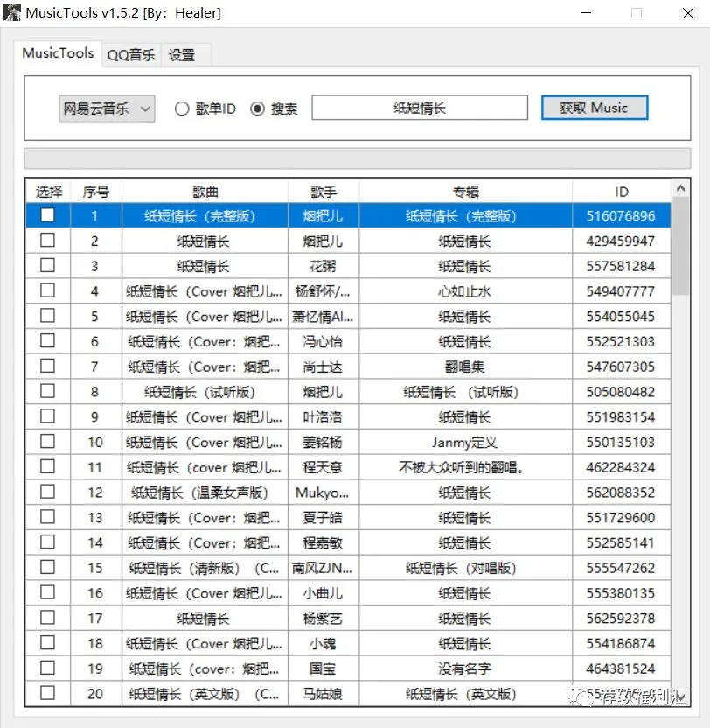Click ID 557581284

click(621, 266)
